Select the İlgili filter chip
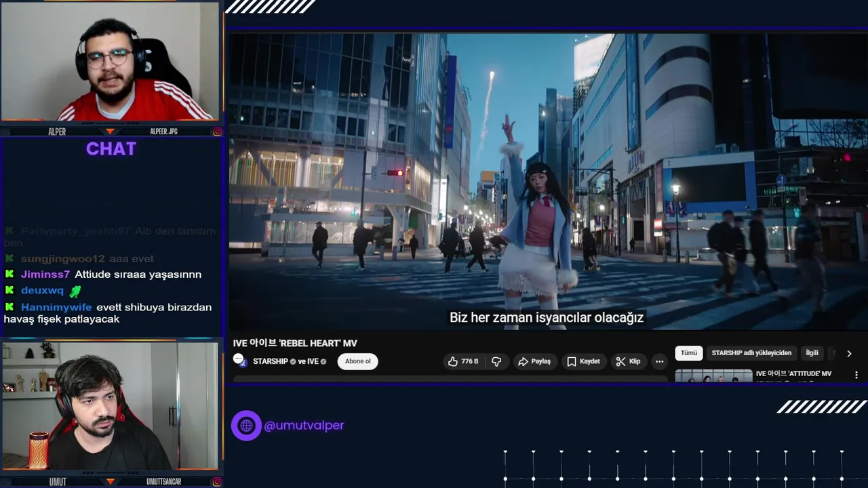868x488 pixels. (812, 353)
